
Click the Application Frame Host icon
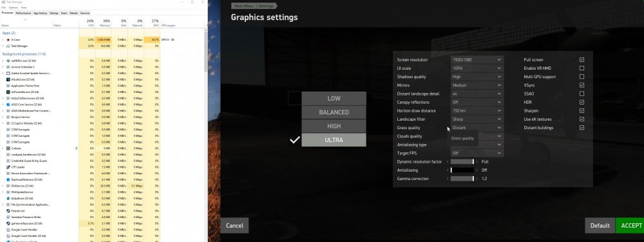tap(8, 86)
